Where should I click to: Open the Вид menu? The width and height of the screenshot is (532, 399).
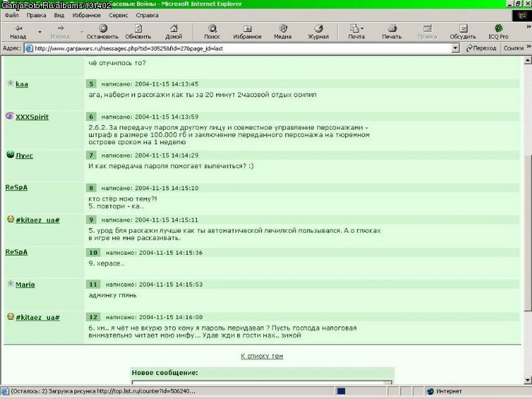(59, 15)
